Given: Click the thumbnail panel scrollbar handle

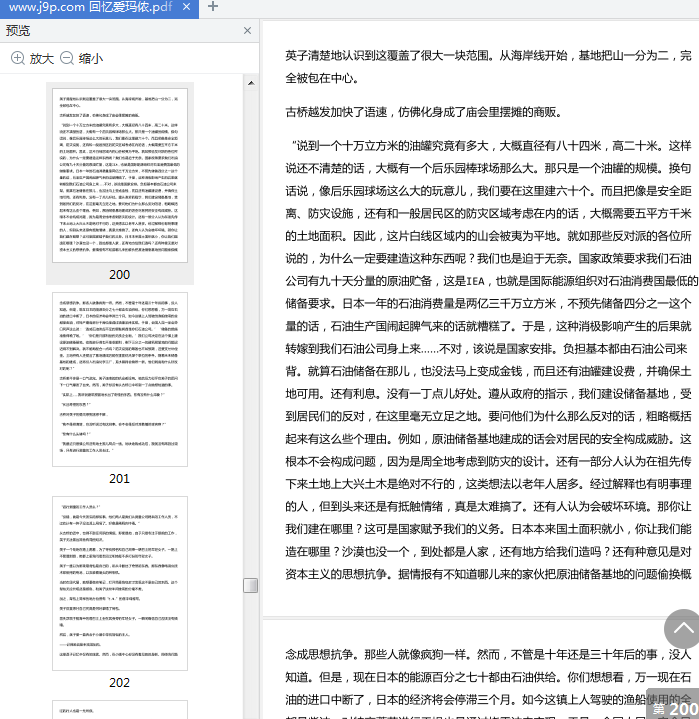Looking at the screenshot, I should pos(250,586).
